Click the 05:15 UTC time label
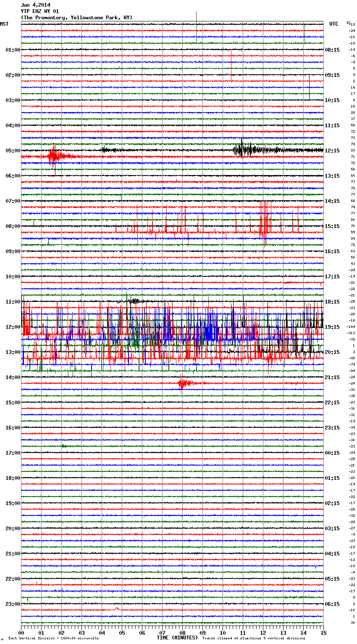The image size is (357, 644). (332, 579)
